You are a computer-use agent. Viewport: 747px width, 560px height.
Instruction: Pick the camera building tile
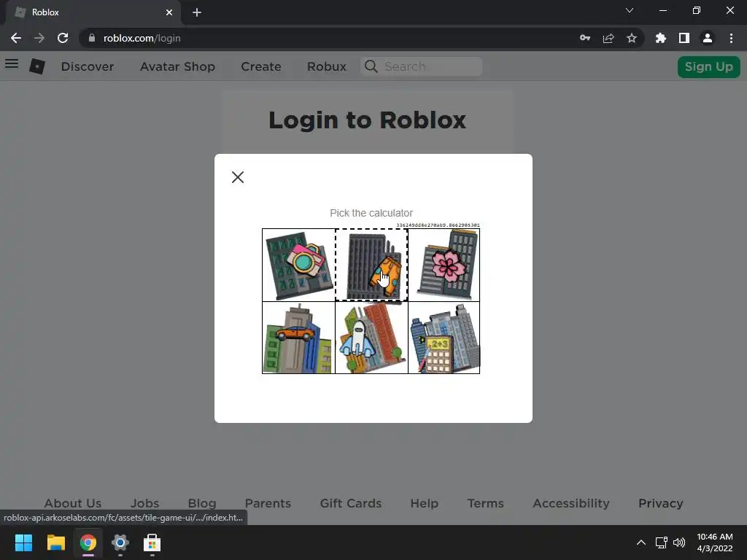(298, 265)
